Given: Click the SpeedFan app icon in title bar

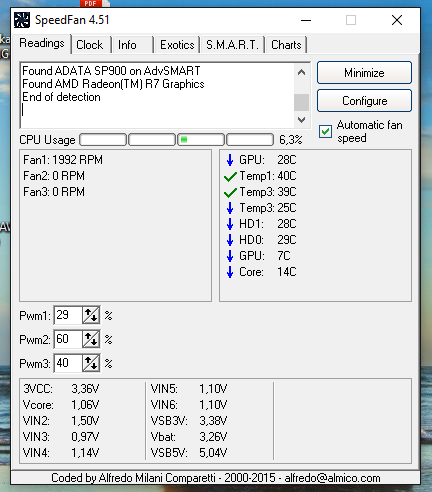Looking at the screenshot, I should (22, 20).
